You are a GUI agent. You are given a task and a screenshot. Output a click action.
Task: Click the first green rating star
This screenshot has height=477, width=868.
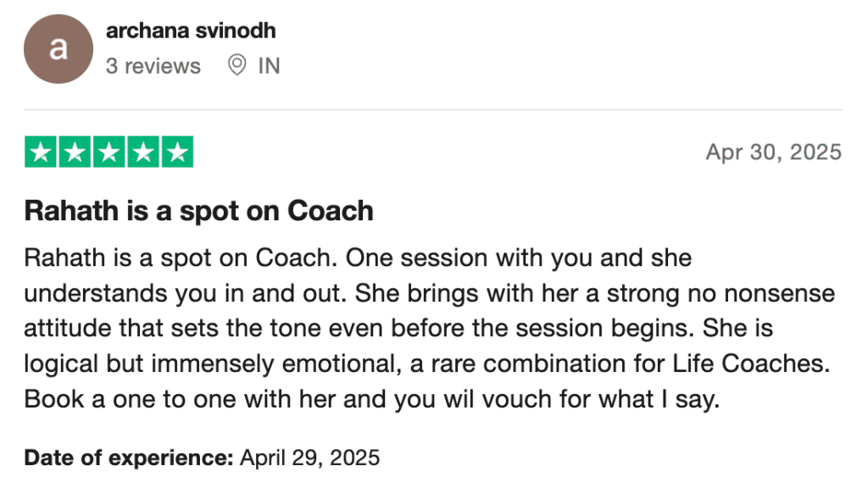pos(42,153)
